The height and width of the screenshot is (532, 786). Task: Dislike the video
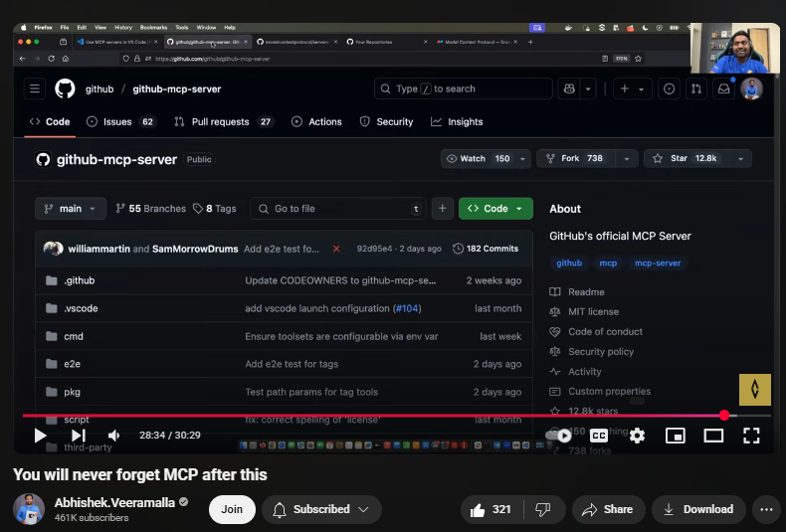click(x=543, y=509)
